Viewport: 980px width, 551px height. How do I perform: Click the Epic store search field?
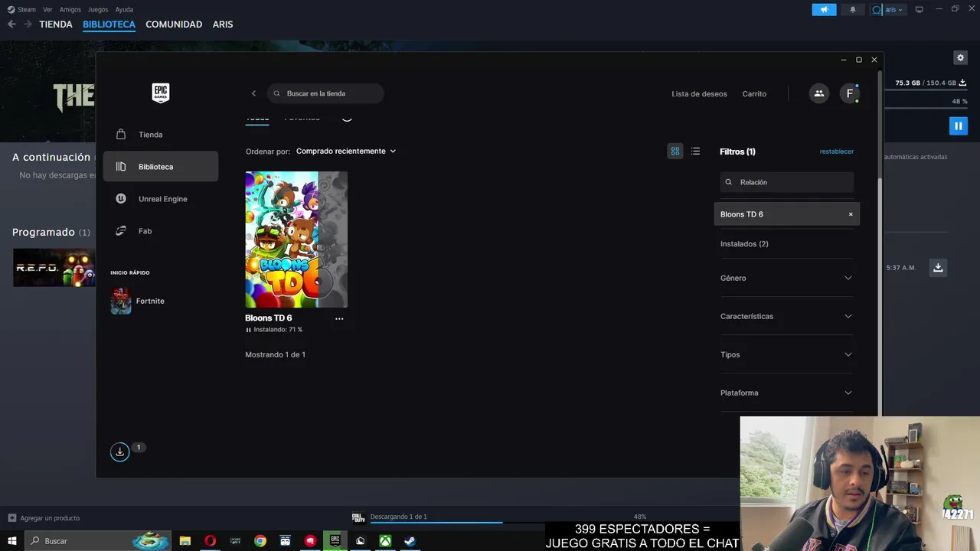click(x=325, y=93)
